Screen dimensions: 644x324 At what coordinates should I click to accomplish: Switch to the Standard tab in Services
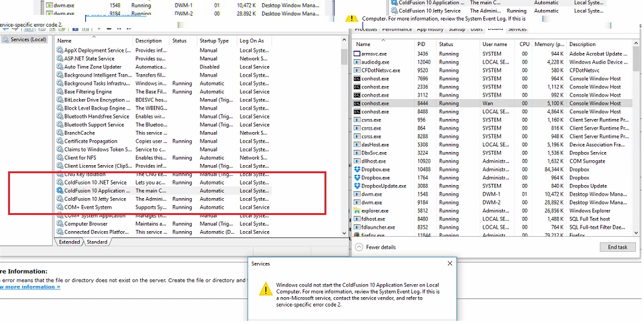[97, 242]
